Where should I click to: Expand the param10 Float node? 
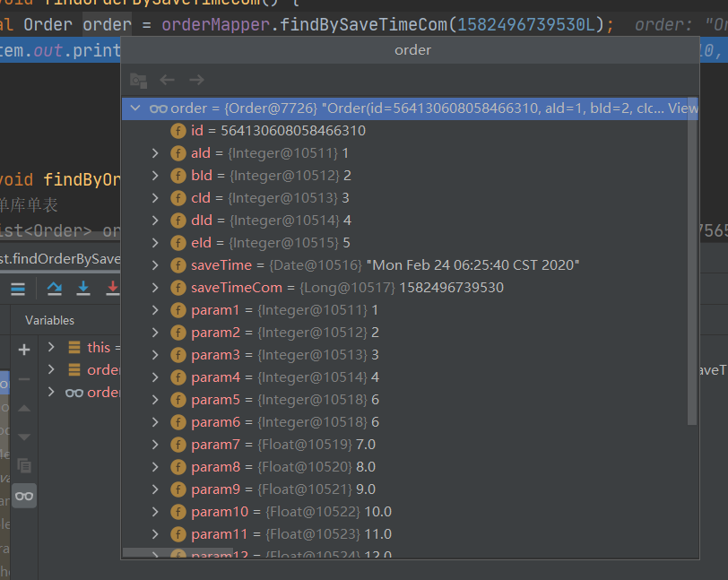click(x=155, y=512)
